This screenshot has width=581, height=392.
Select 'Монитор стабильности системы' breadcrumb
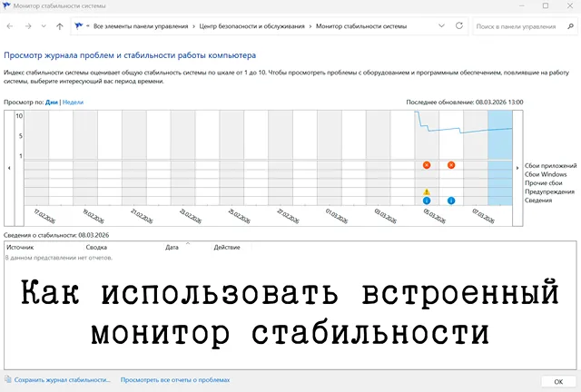click(x=361, y=26)
